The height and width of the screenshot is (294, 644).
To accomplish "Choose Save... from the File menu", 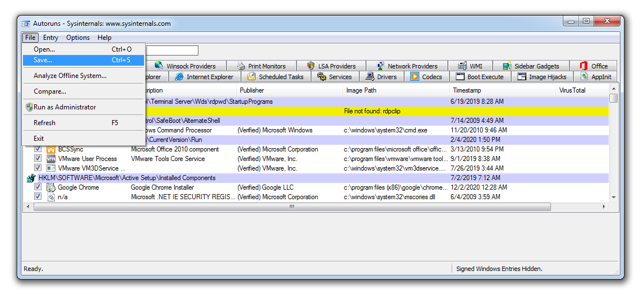I will [x=84, y=60].
